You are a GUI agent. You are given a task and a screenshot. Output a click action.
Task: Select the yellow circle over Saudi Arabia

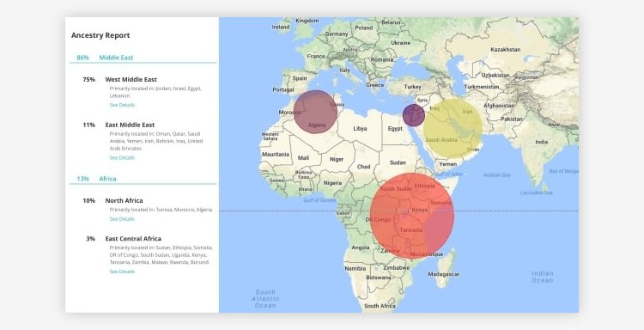[453, 128]
